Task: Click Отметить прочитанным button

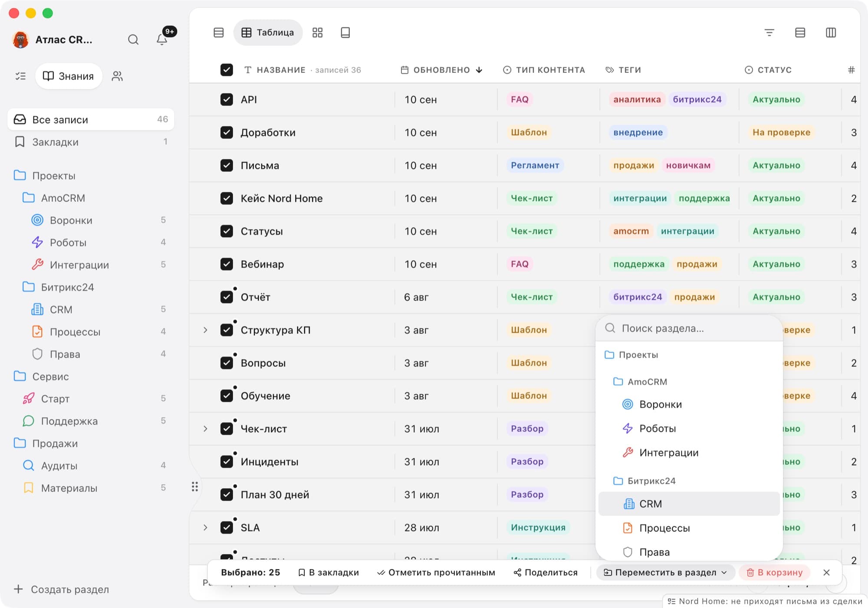Action: [436, 572]
